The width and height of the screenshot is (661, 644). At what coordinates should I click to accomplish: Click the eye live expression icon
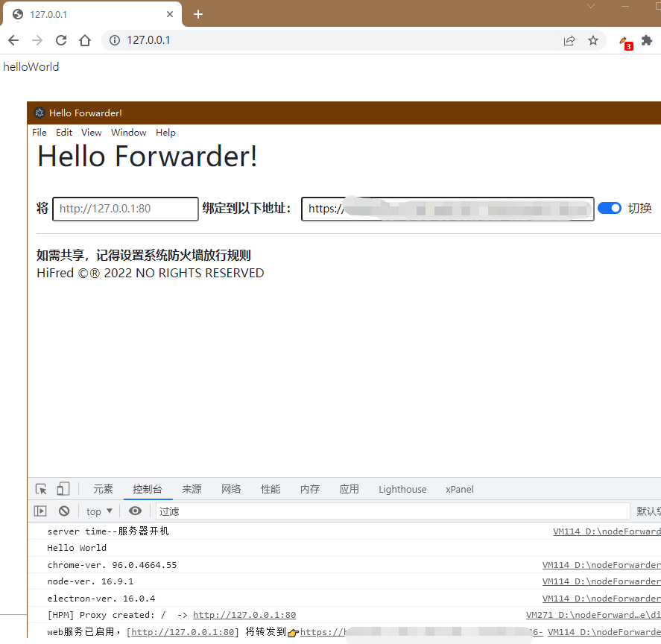[135, 511]
